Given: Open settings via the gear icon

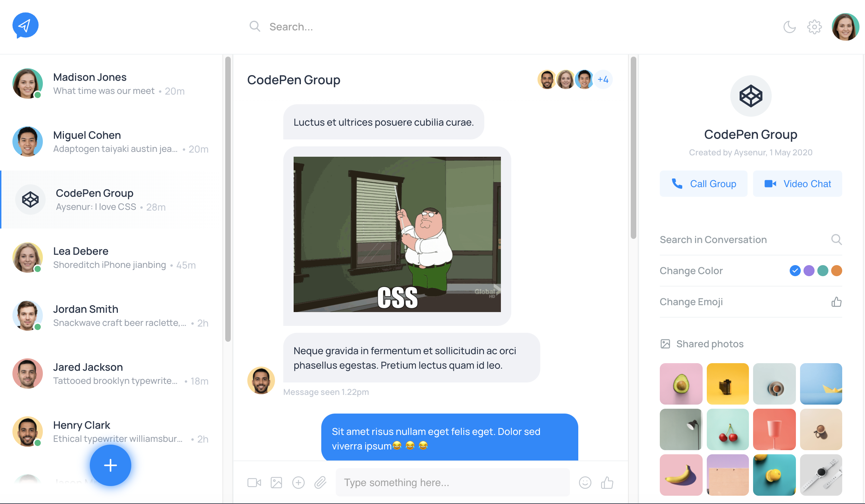Looking at the screenshot, I should coord(814,27).
